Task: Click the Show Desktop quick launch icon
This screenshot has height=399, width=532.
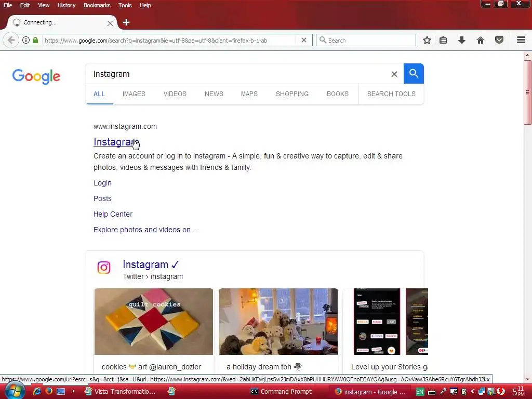Action: point(61,391)
